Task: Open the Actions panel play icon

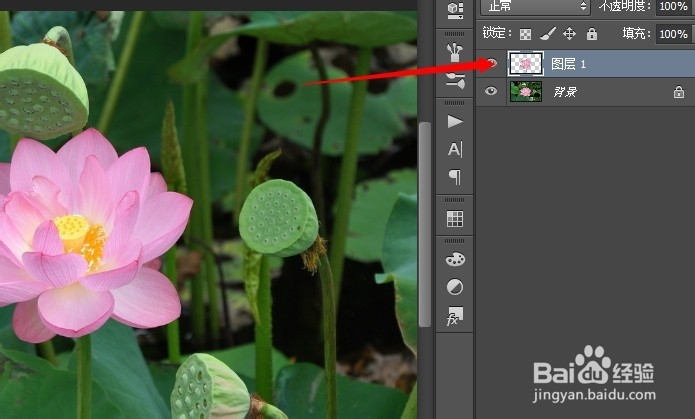Action: (x=455, y=121)
